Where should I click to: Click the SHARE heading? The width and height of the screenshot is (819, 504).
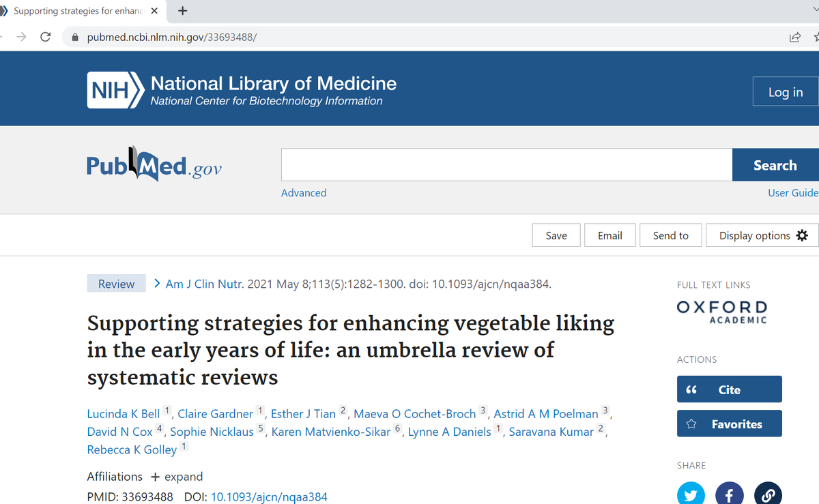coord(691,465)
